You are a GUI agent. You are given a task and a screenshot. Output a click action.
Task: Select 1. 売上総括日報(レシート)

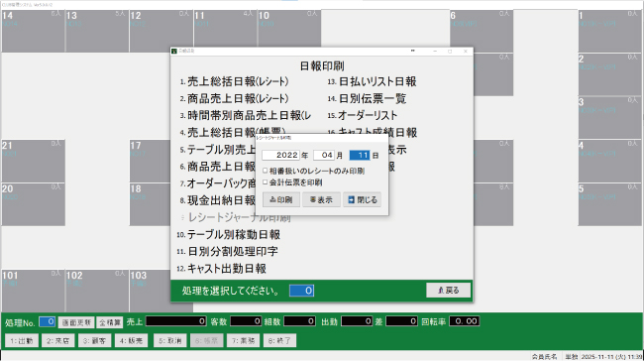click(x=234, y=81)
